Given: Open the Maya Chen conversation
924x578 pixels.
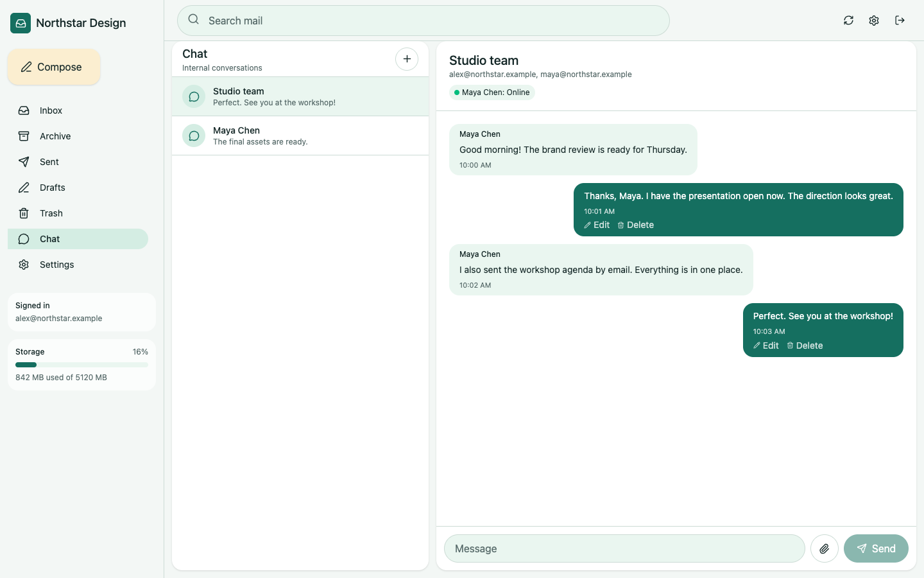Looking at the screenshot, I should coord(300,136).
